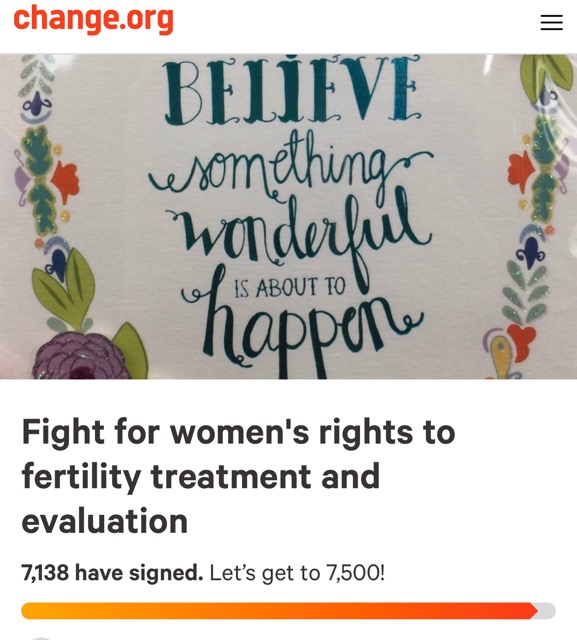
Task: Click the large green leaf on left border
Action: (x=63, y=289)
